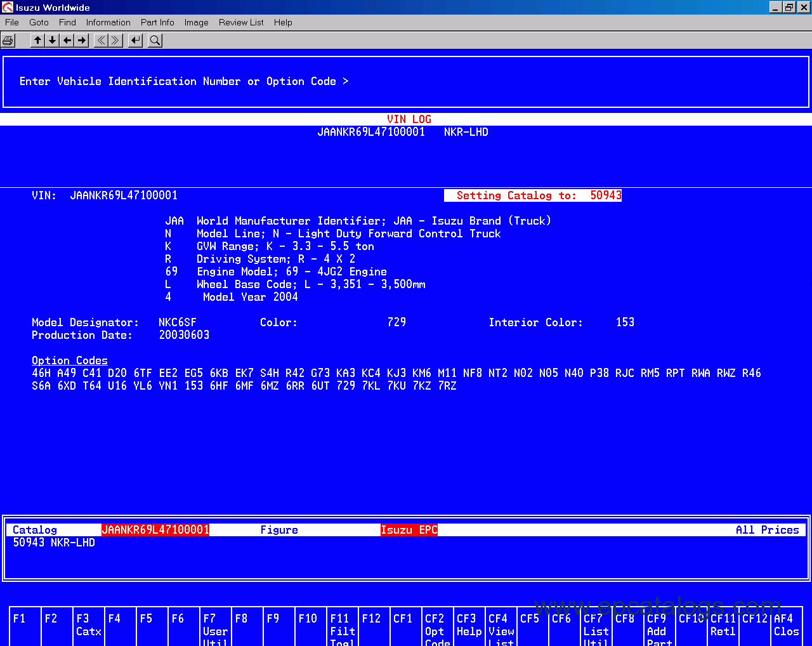Click the Catalog label in the status panel

tap(35, 530)
